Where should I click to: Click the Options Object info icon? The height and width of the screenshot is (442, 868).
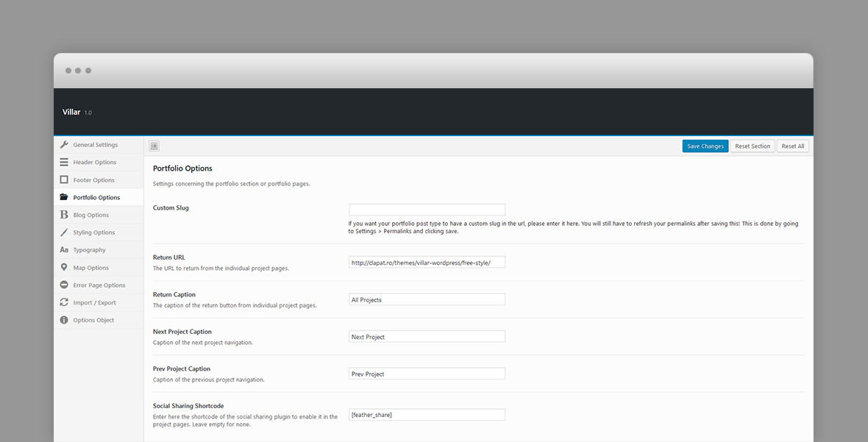64,320
